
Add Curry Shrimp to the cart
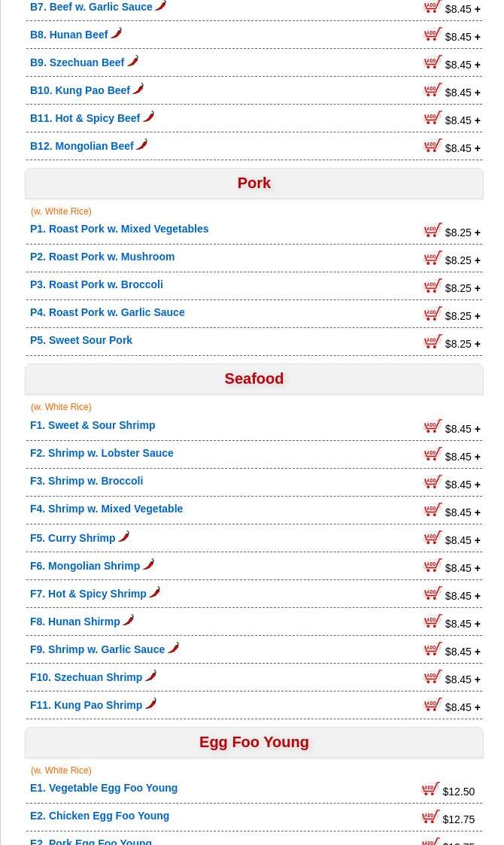pos(433,538)
